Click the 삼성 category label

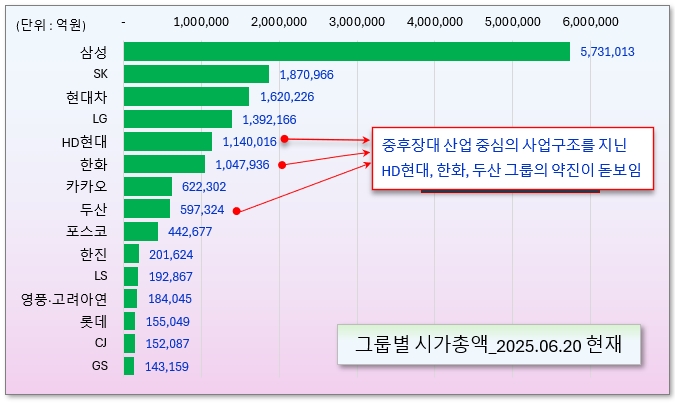pos(93,53)
